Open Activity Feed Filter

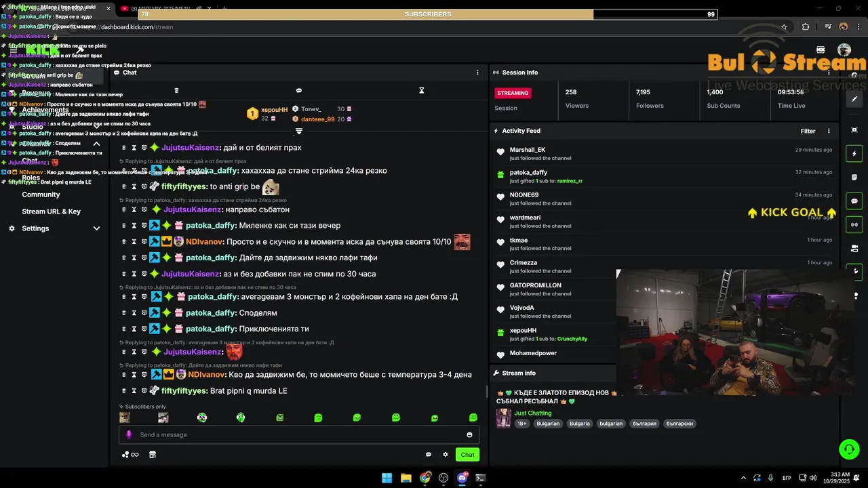click(808, 131)
